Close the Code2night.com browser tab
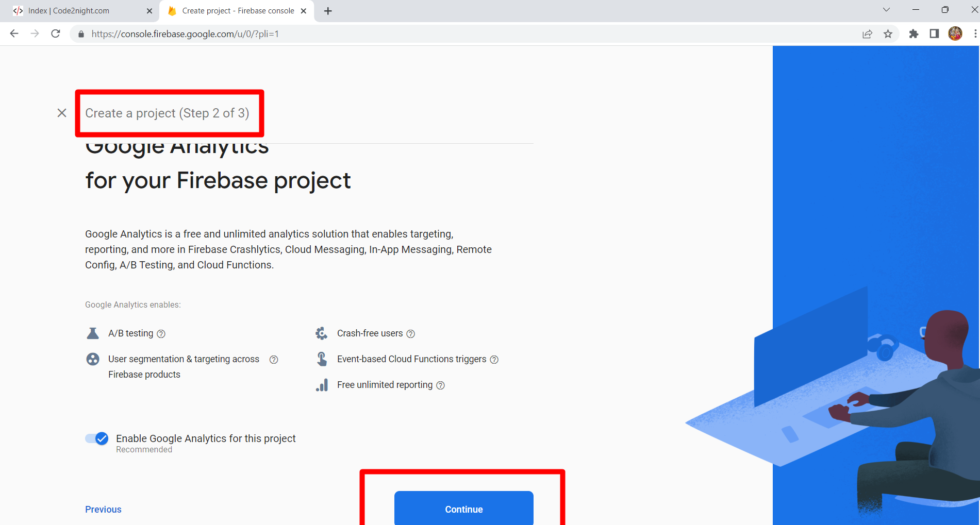 click(150, 11)
